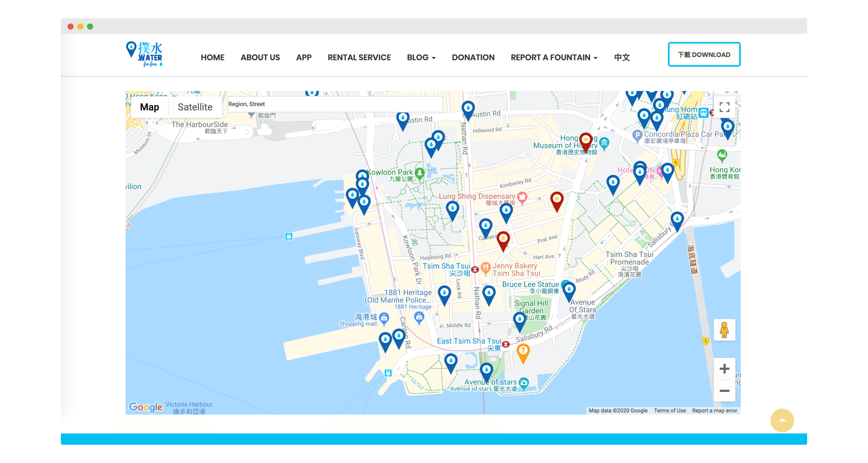Open the ABOUT US page
This screenshot has height=463, width=868.
[x=260, y=58]
